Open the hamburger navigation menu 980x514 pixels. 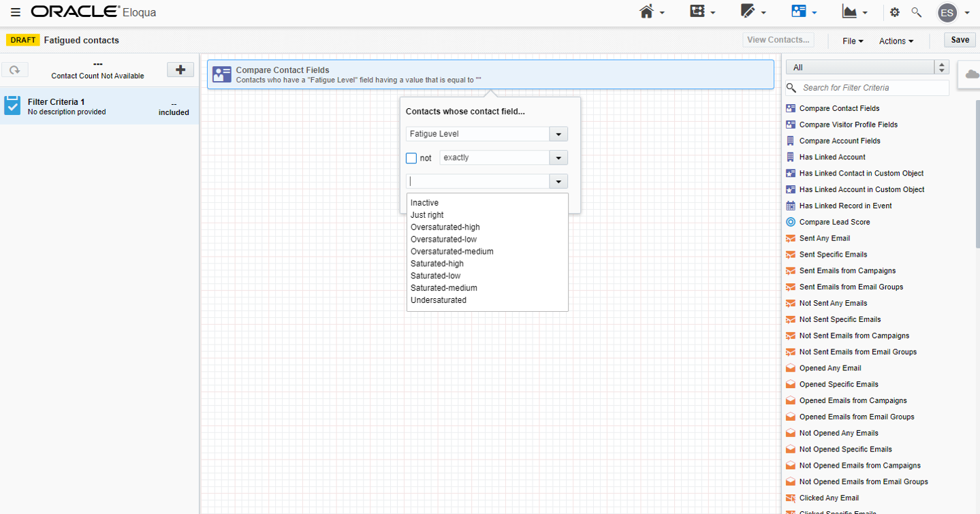pyautogui.click(x=17, y=12)
